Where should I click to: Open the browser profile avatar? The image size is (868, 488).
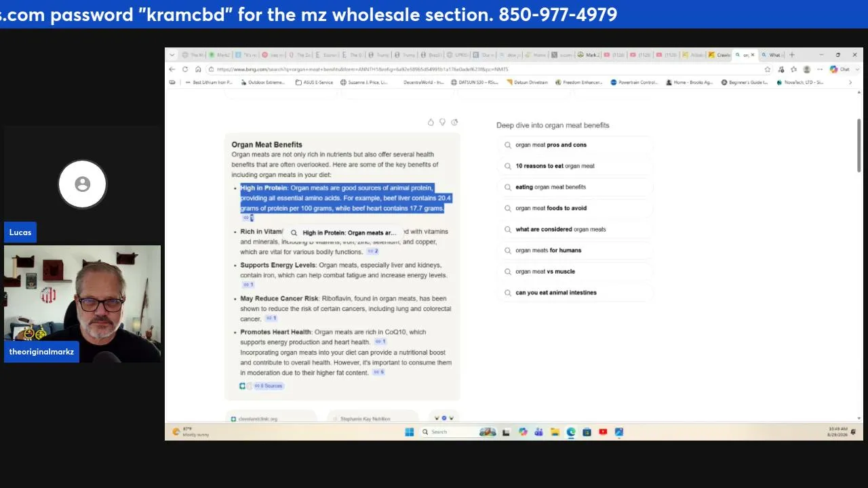[x=806, y=69]
